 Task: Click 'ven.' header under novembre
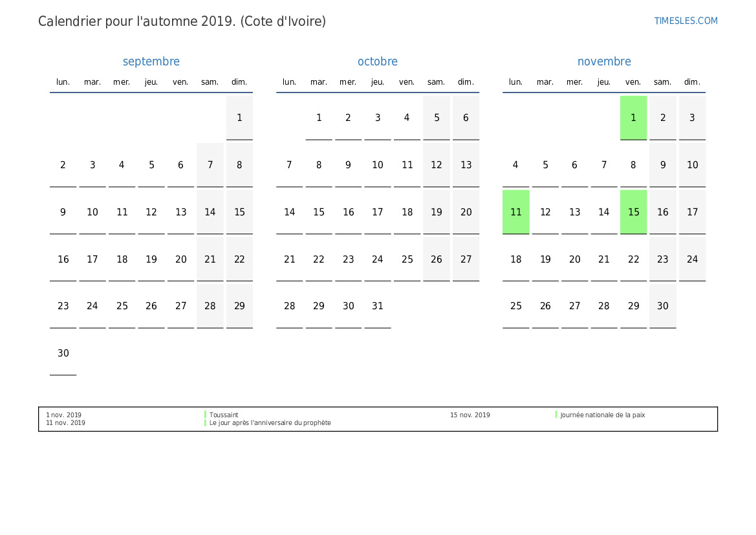pyautogui.click(x=634, y=82)
